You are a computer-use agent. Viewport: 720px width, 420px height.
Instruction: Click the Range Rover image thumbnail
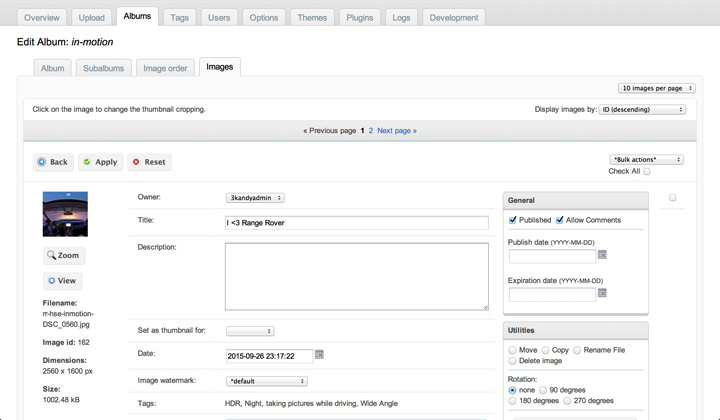click(65, 214)
